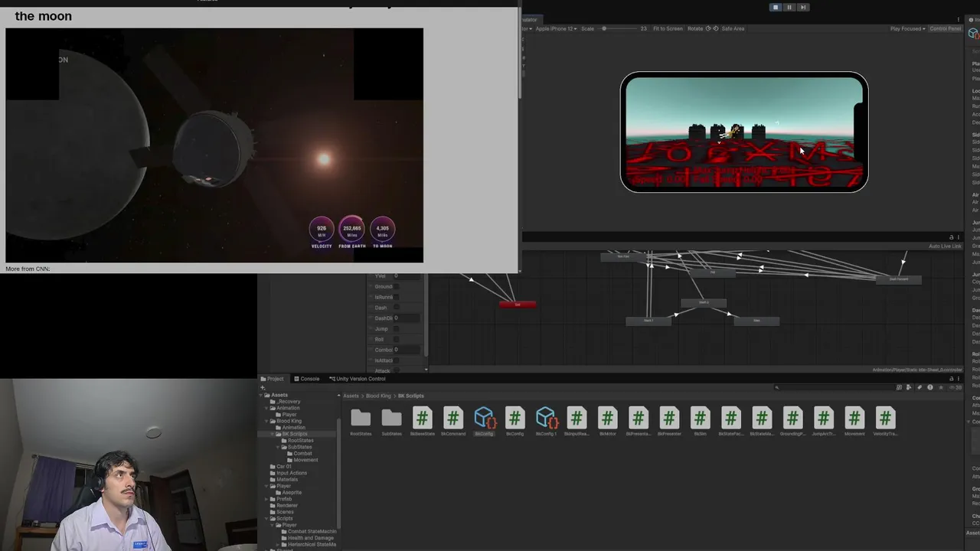Switch to the Console tab
980x551 pixels.
[307, 379]
